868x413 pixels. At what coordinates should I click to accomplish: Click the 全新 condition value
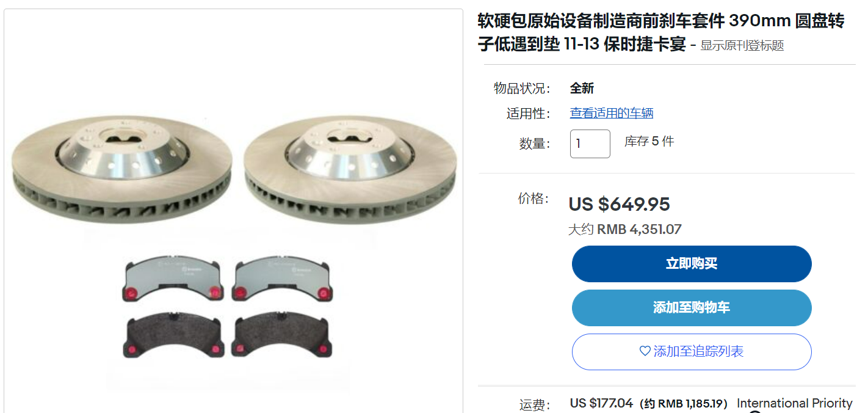pyautogui.click(x=582, y=88)
